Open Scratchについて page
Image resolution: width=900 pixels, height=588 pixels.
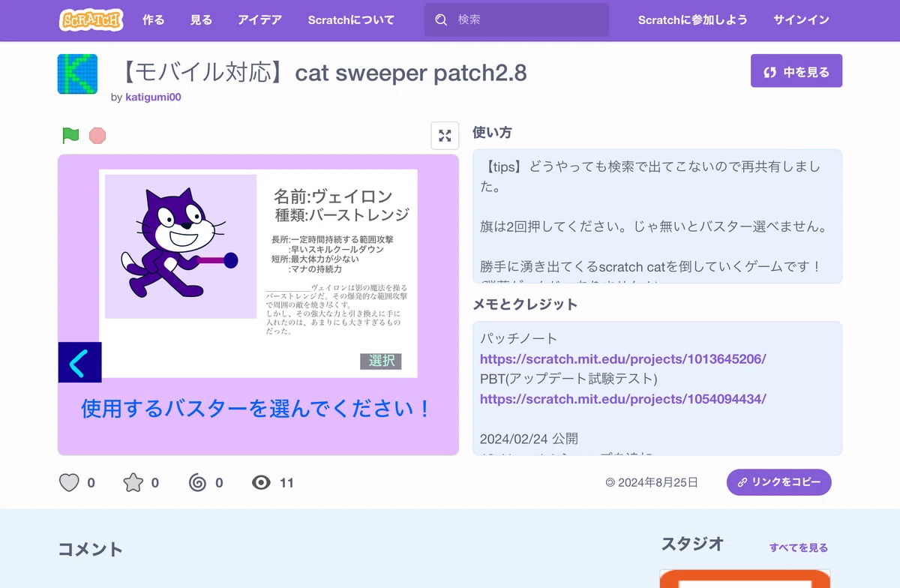[351, 20]
